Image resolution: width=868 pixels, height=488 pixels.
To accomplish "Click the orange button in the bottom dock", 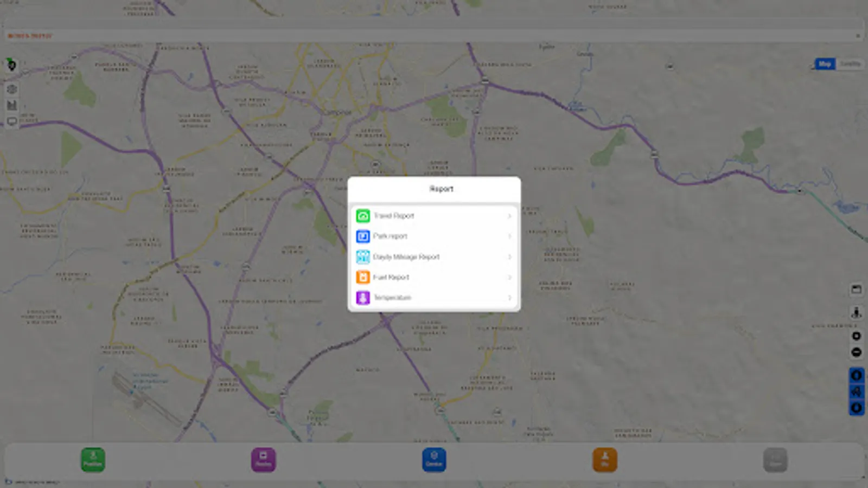I will click(x=605, y=460).
